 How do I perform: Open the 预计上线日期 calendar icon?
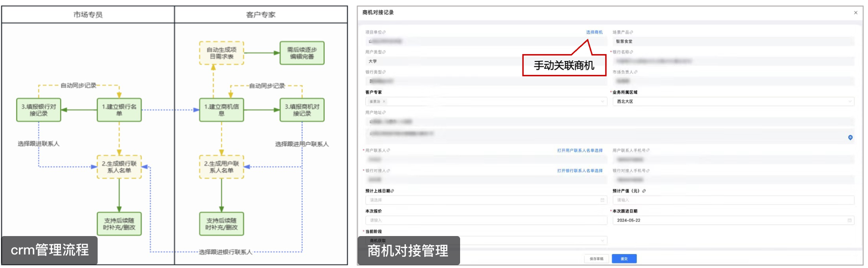(602, 200)
